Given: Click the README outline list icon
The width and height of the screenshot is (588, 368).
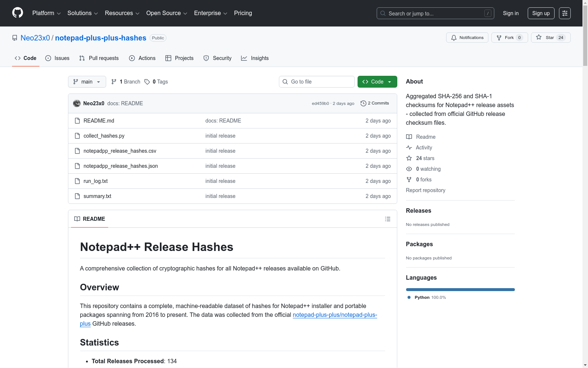Looking at the screenshot, I should click(388, 219).
